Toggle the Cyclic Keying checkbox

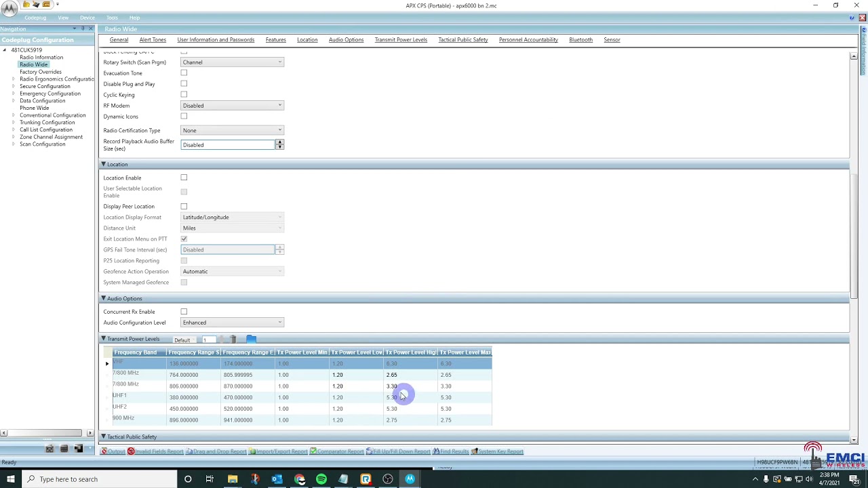[x=184, y=94]
